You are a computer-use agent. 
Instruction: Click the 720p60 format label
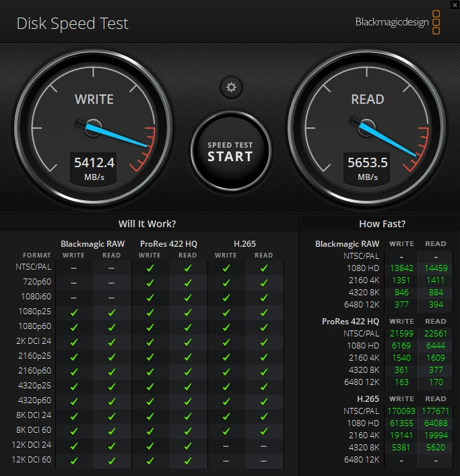(x=37, y=282)
